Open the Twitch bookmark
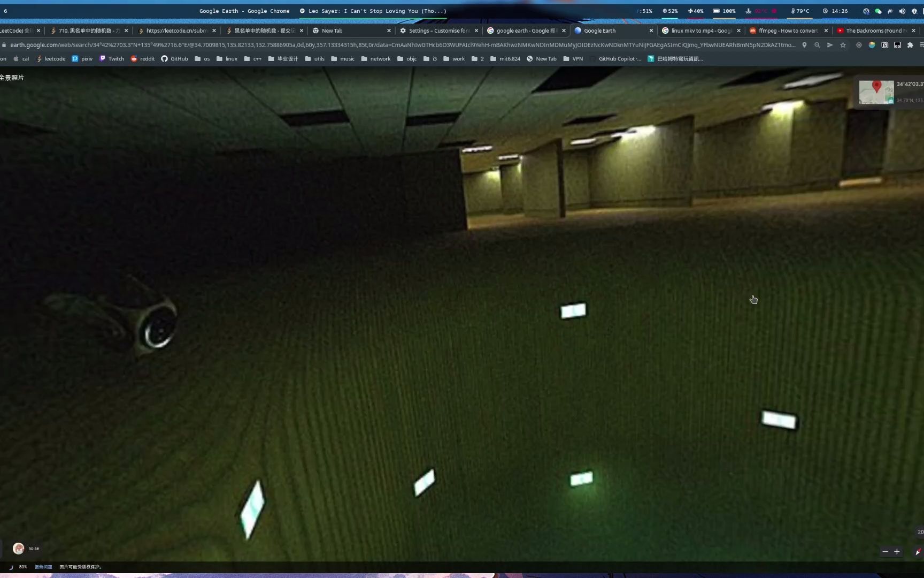This screenshot has height=578, width=924. coord(112,59)
